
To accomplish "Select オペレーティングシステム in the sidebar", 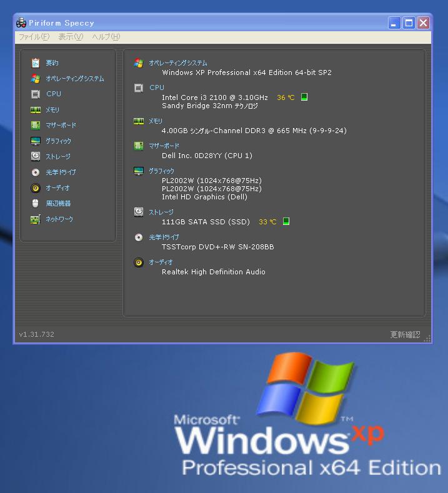I will (x=75, y=79).
